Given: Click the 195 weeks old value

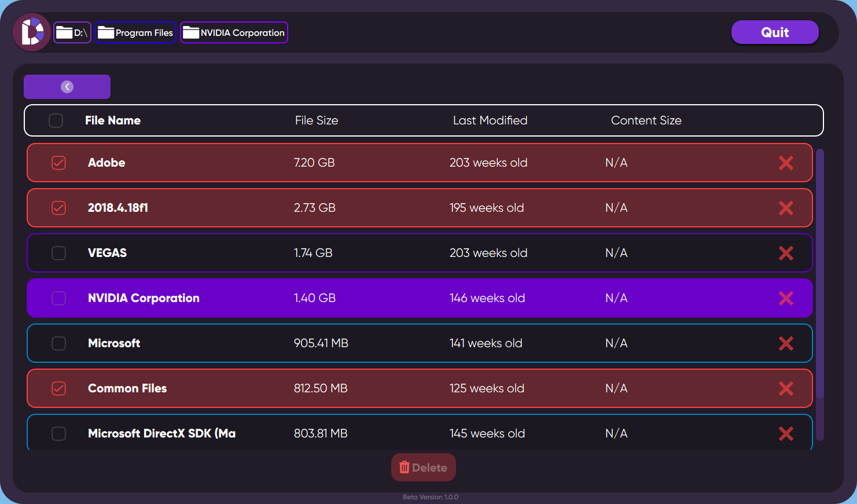Looking at the screenshot, I should tap(487, 208).
